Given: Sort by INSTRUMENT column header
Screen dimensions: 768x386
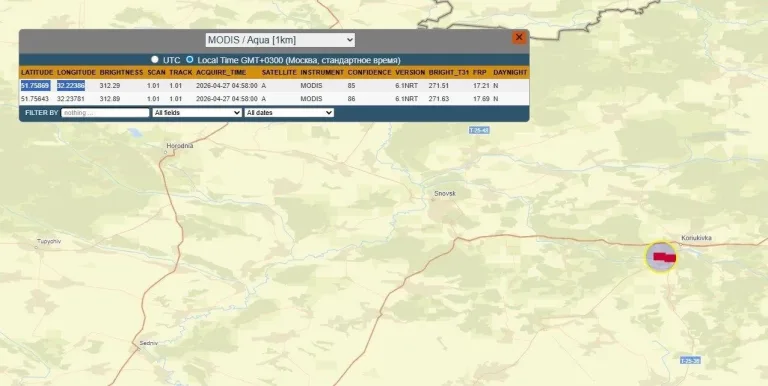Looking at the screenshot, I should [322, 72].
